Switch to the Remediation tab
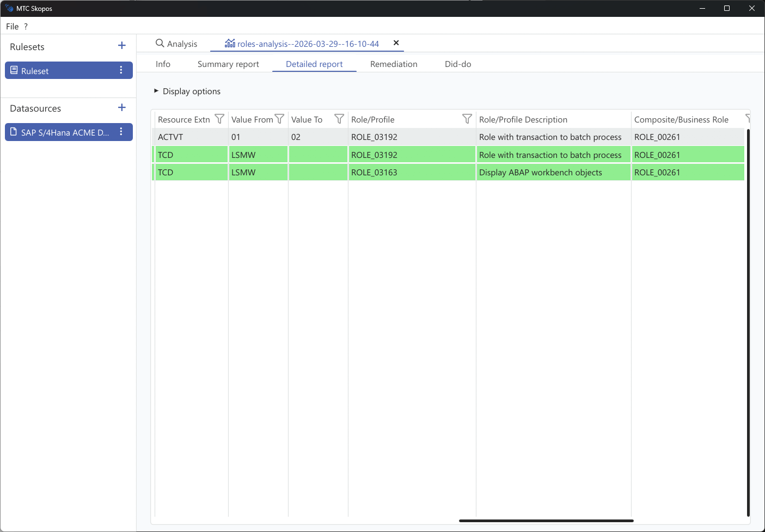Screen dimensions: 765x532 coord(393,64)
